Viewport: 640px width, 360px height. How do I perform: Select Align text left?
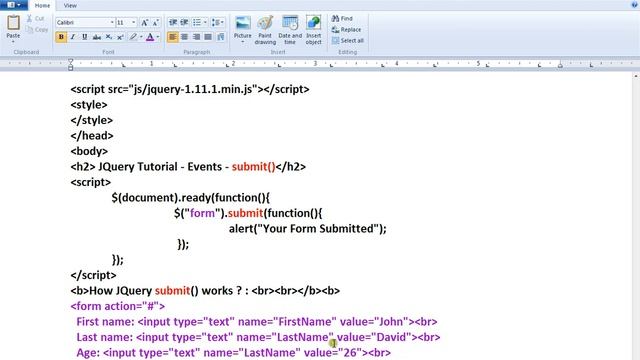(x=173, y=37)
